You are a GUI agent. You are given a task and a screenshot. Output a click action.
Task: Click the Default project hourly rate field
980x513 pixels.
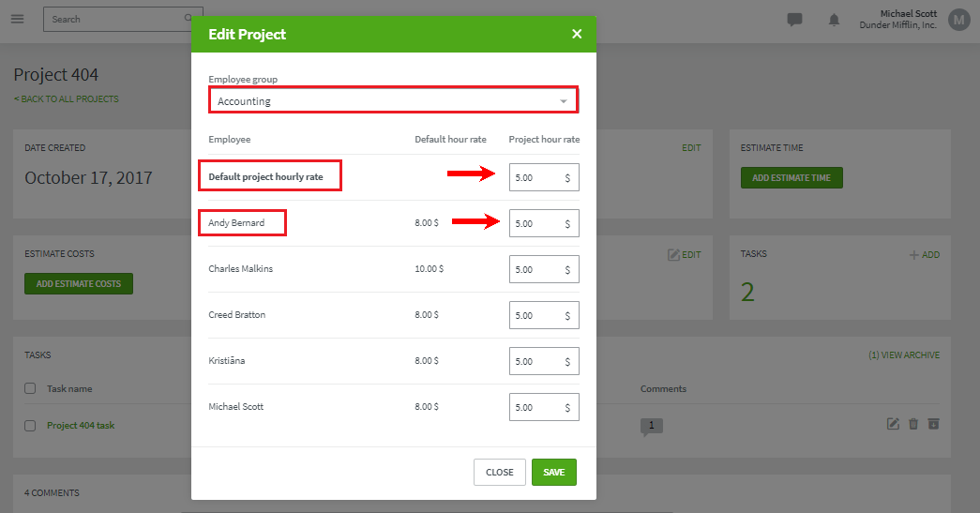pos(544,177)
